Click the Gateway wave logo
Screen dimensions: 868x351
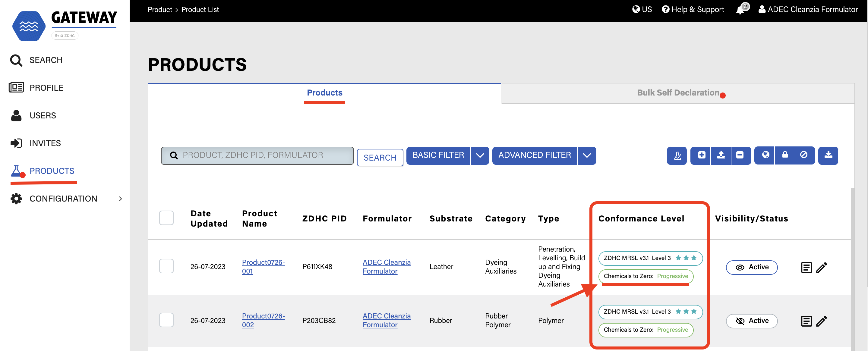pyautogui.click(x=29, y=26)
